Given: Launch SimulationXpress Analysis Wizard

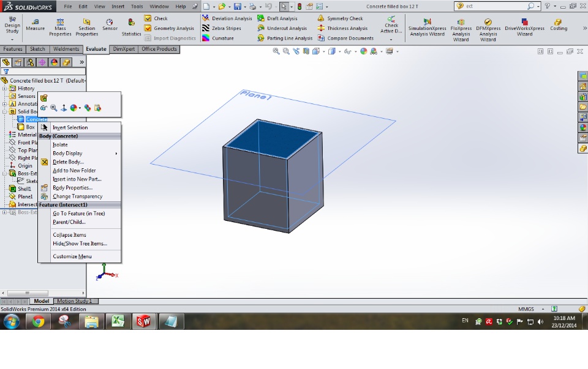Looking at the screenshot, I should (x=427, y=28).
